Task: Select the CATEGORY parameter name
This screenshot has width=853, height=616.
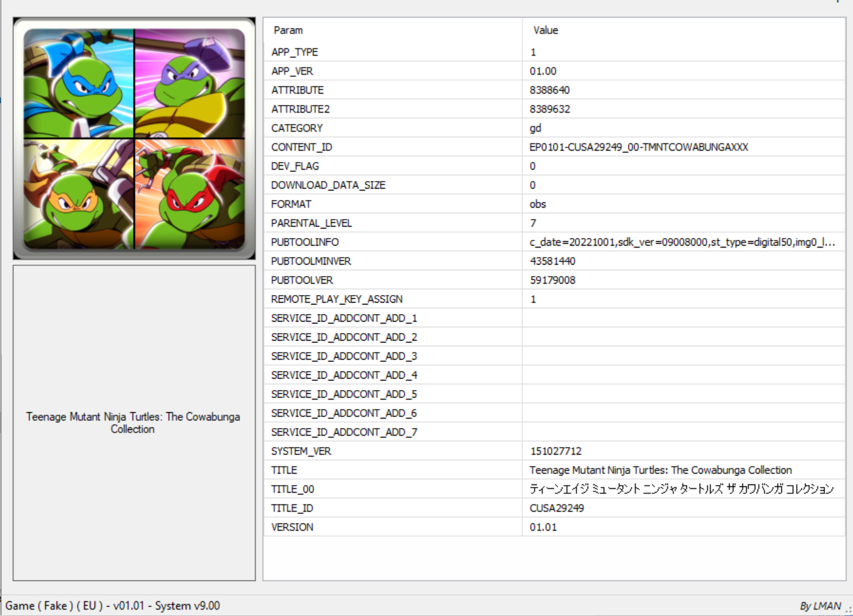Action: pos(297,128)
